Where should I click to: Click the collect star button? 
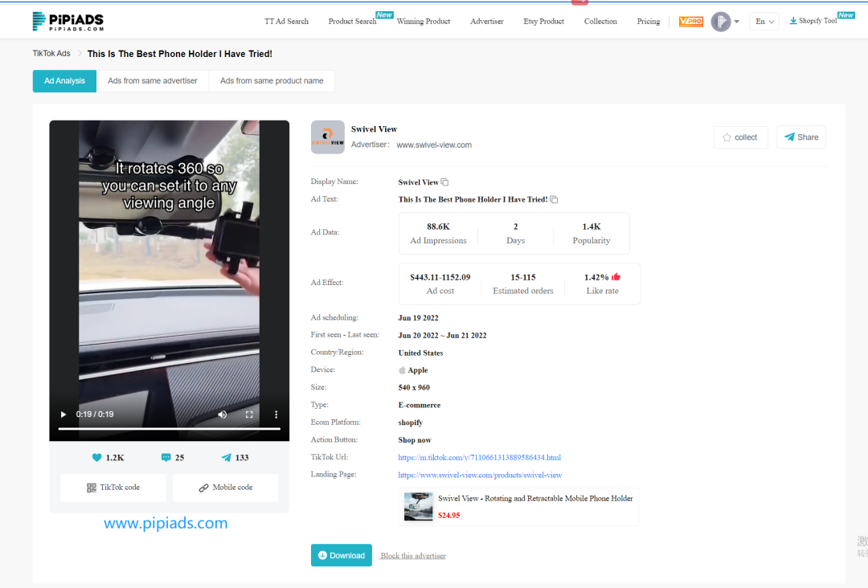coord(741,137)
